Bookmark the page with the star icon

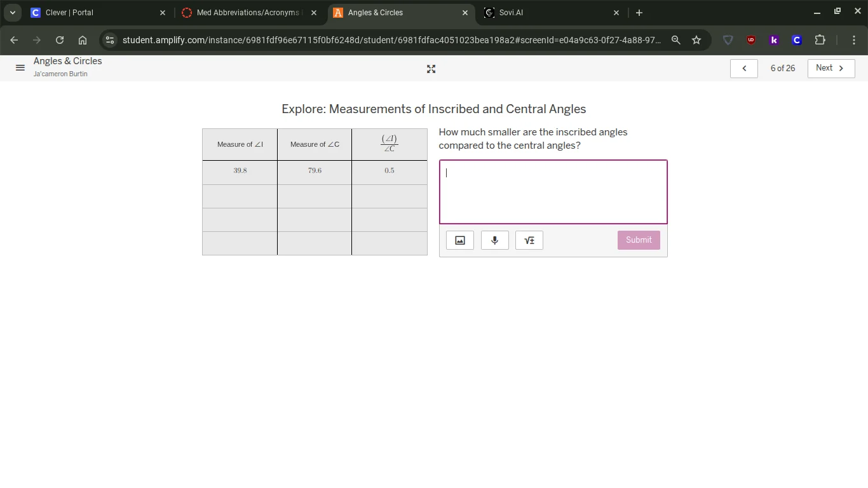(x=696, y=39)
